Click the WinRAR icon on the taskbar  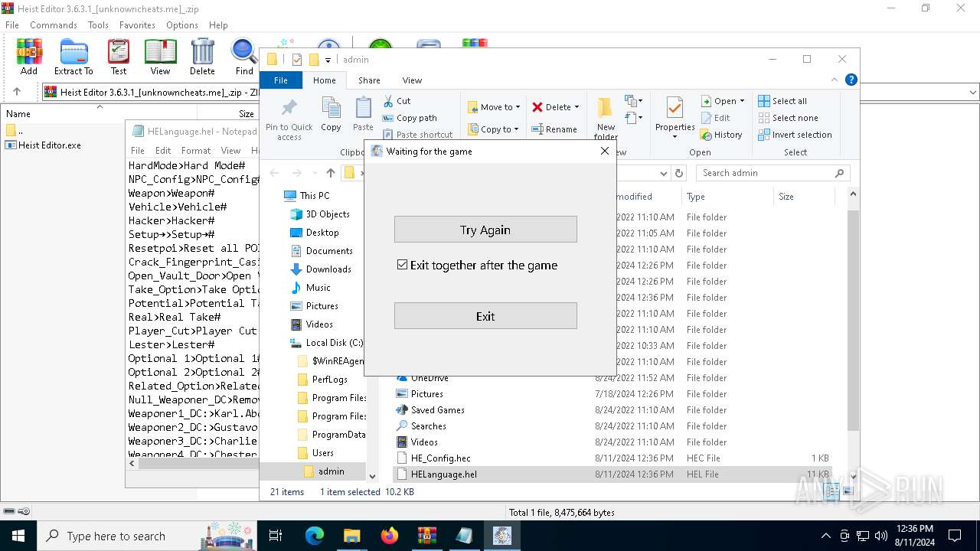pos(427,536)
